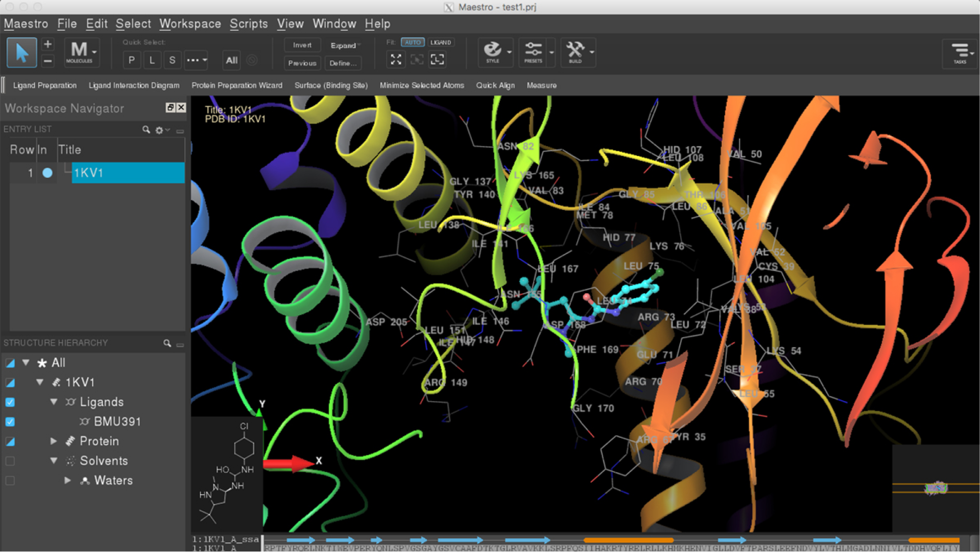Click the fit to screen zoom icon
The image size is (980, 552).
(x=396, y=60)
